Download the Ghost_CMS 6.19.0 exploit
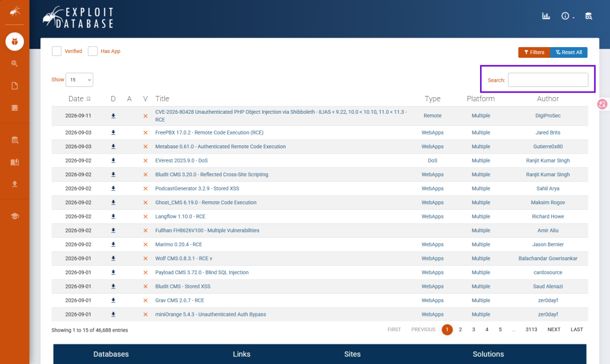Viewport: 610px width, 364px height. (x=113, y=203)
